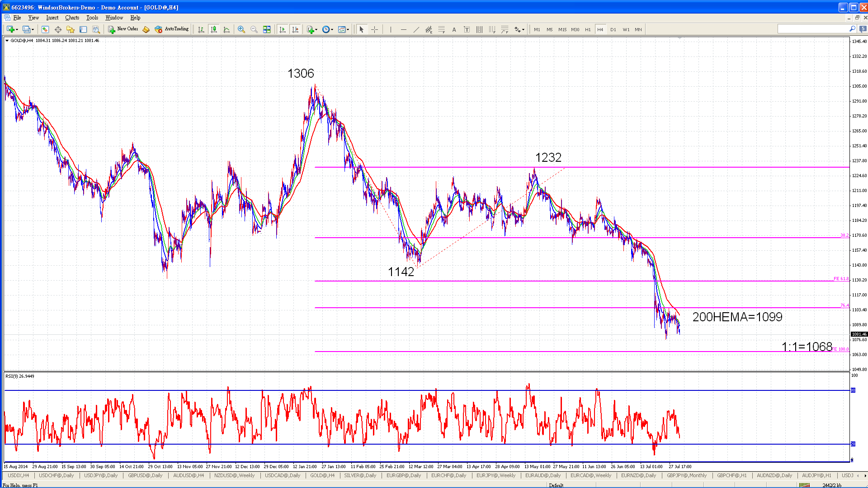Viewport: 868px width, 488px height.
Task: Select the Equidistant Channel tool
Action: (x=429, y=29)
